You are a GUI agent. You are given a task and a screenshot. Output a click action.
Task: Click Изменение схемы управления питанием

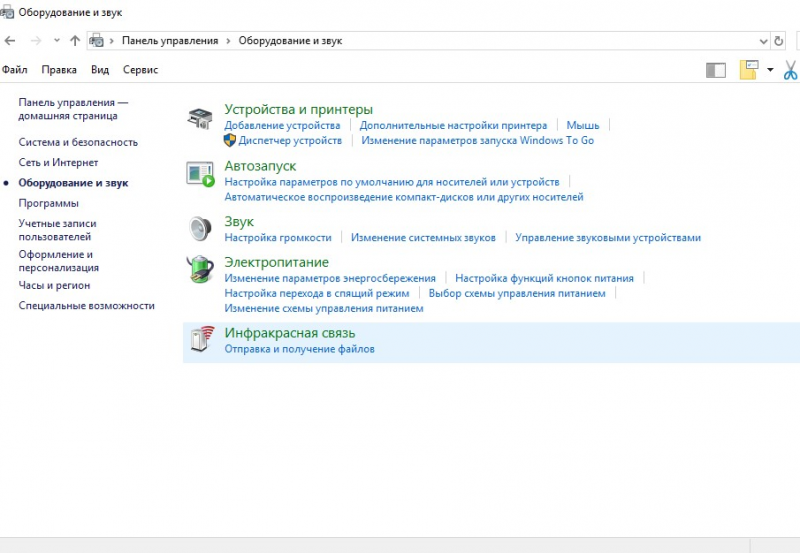point(324,308)
